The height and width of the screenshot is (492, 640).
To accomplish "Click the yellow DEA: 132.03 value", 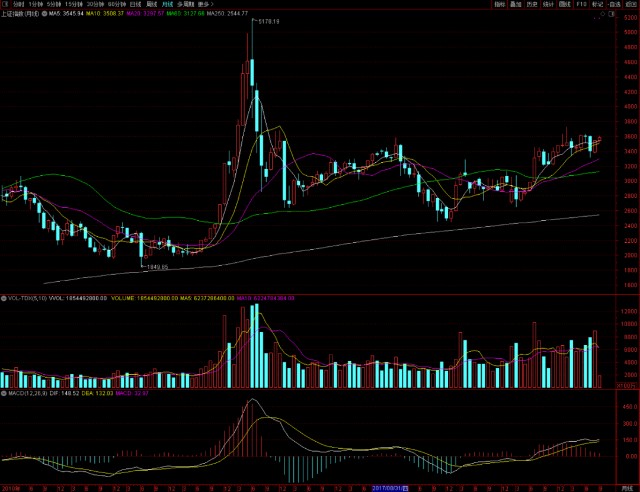I will tap(97, 394).
